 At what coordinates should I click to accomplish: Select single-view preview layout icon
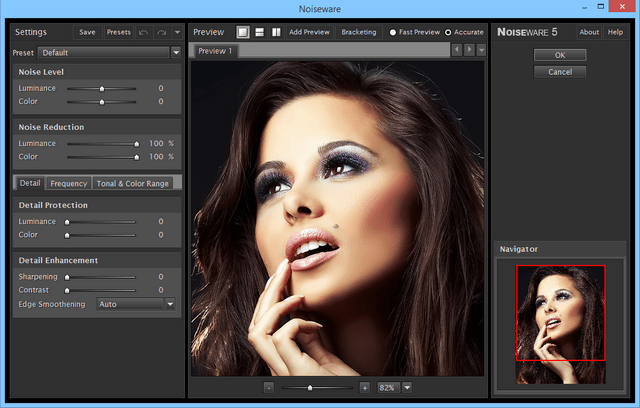point(242,32)
